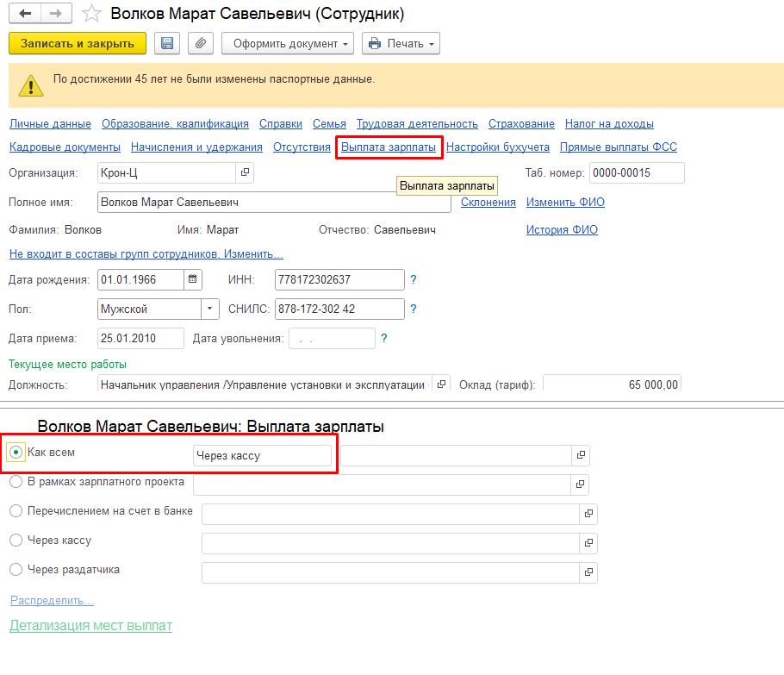
Task: Open Кадровые документы section
Action: tap(65, 147)
